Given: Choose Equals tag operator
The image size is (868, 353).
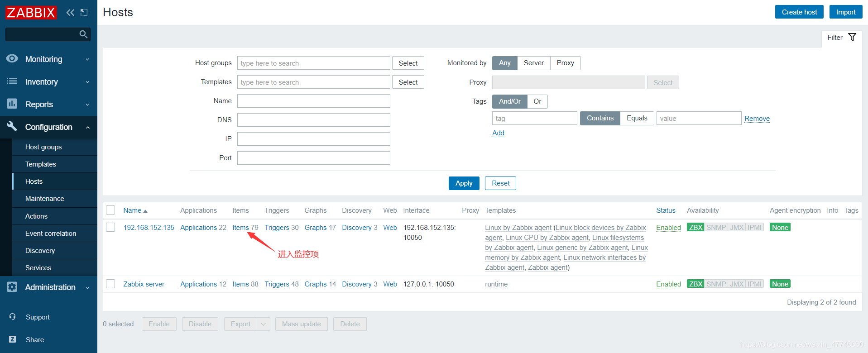Looking at the screenshot, I should (x=637, y=118).
